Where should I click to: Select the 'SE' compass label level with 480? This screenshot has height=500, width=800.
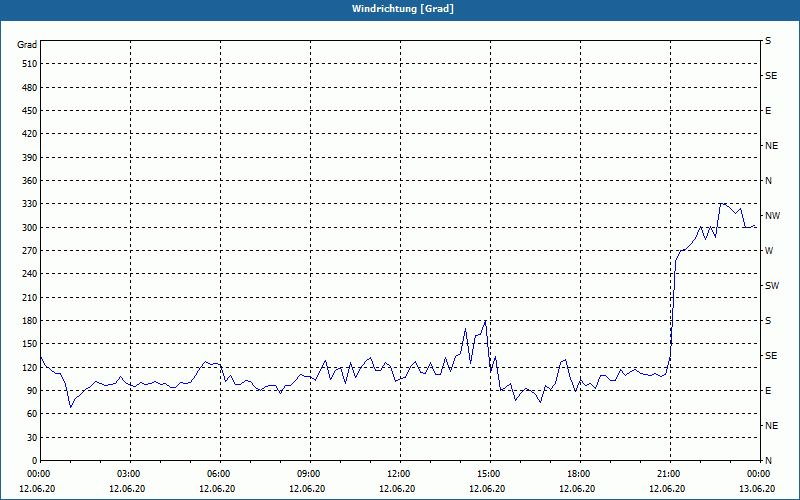pyautogui.click(x=771, y=76)
